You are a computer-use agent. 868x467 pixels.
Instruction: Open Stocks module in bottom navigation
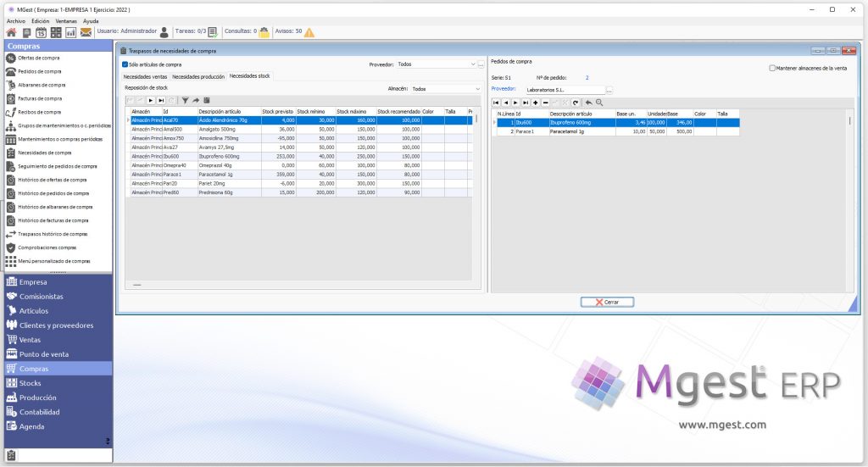(58, 383)
